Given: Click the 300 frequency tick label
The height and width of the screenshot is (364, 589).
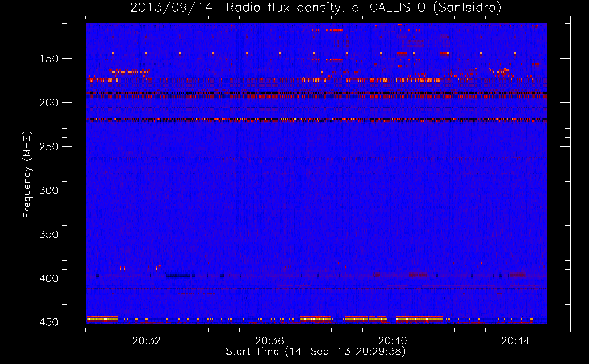Looking at the screenshot, I should coord(49,190).
